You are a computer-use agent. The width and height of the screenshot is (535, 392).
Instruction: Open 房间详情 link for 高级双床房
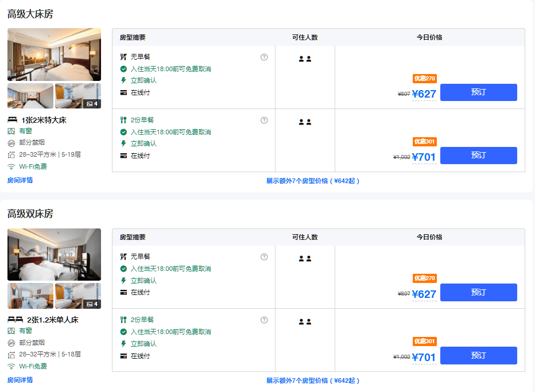pyautogui.click(x=20, y=380)
